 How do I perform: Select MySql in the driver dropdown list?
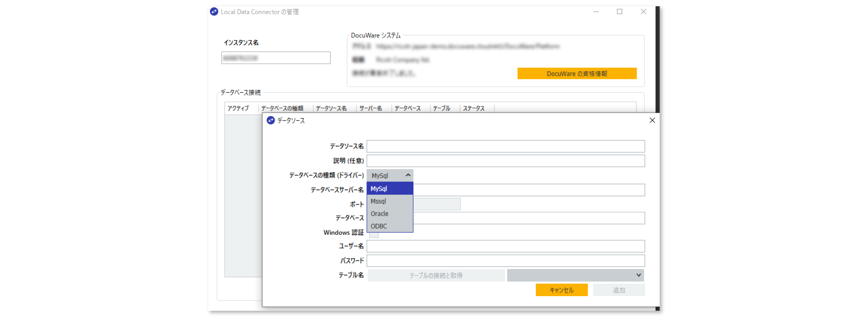click(390, 189)
